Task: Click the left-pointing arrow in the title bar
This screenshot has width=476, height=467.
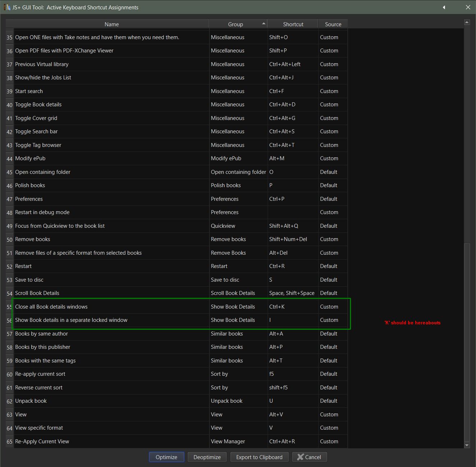Action: click(444, 7)
